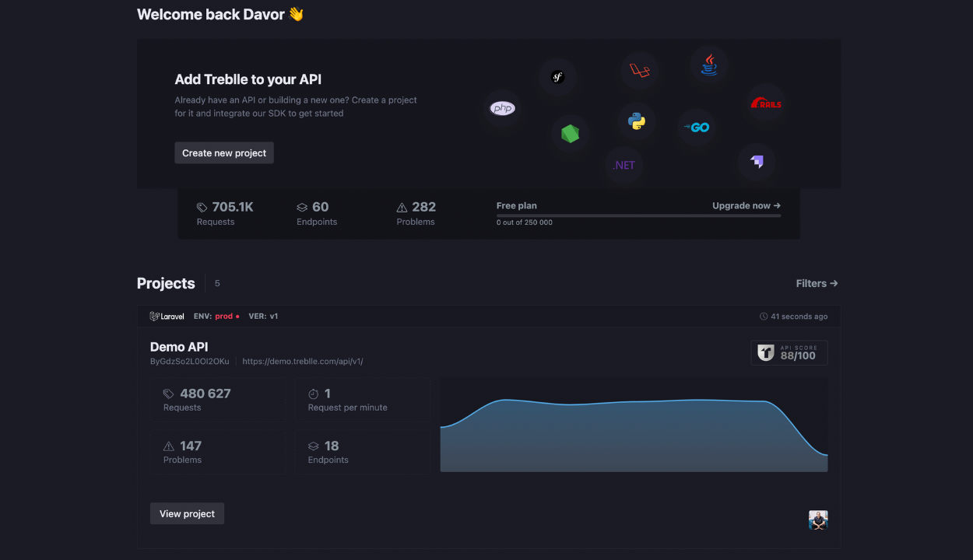
Task: Open the Demo API via View project
Action: [187, 513]
